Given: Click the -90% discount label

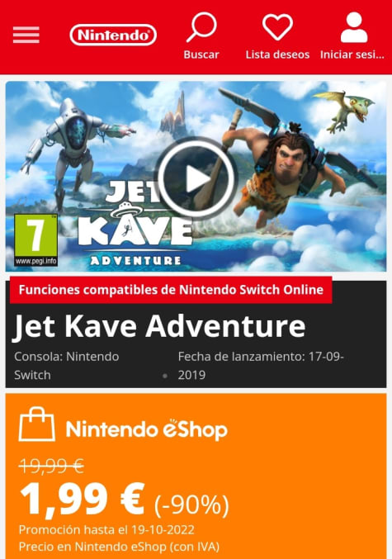Looking at the screenshot, I should tap(191, 505).
